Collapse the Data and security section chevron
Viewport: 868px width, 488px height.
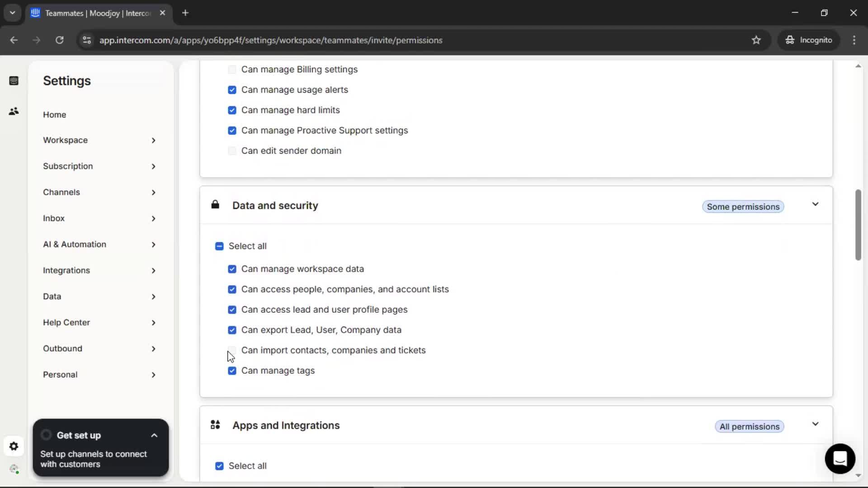click(x=815, y=205)
